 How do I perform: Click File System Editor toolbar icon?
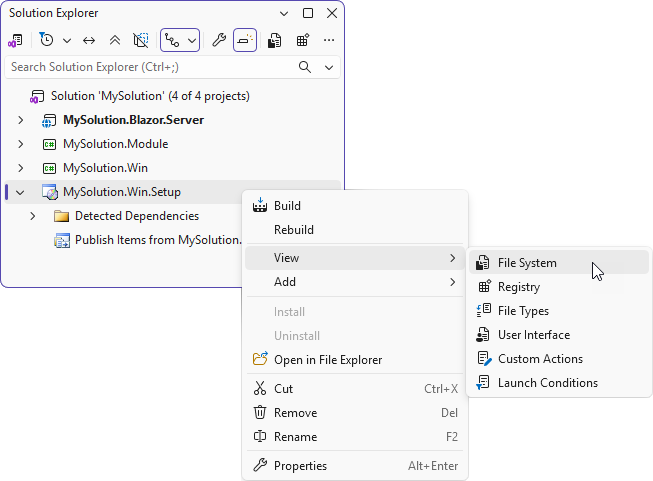tap(274, 40)
